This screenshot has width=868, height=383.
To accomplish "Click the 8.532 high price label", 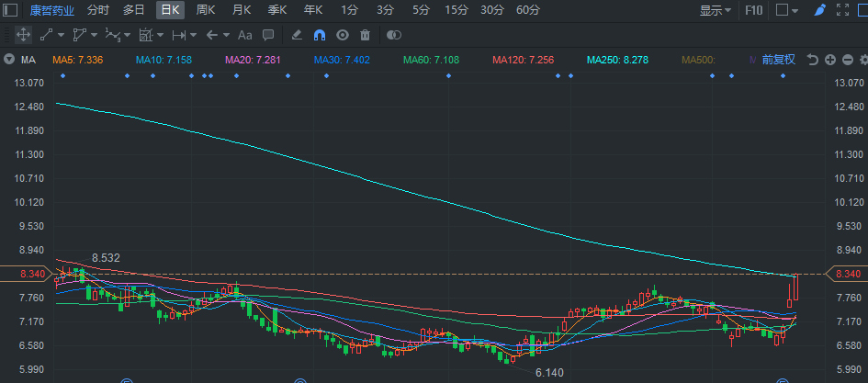I will click(106, 258).
